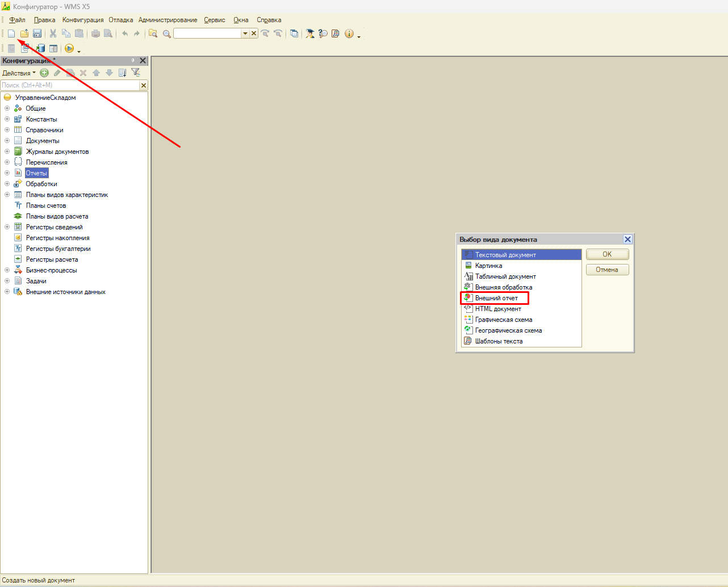Image resolution: width=728 pixels, height=587 pixels.
Task: Open the Действия dropdown menu
Action: [x=19, y=73]
